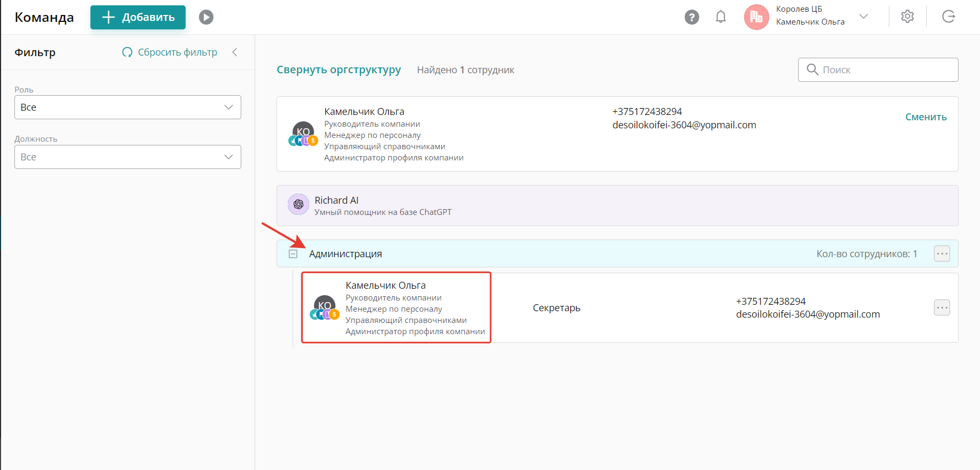Open the Секретарь employee row three-dots menu
This screenshot has width=980, height=470.
pos(942,307)
